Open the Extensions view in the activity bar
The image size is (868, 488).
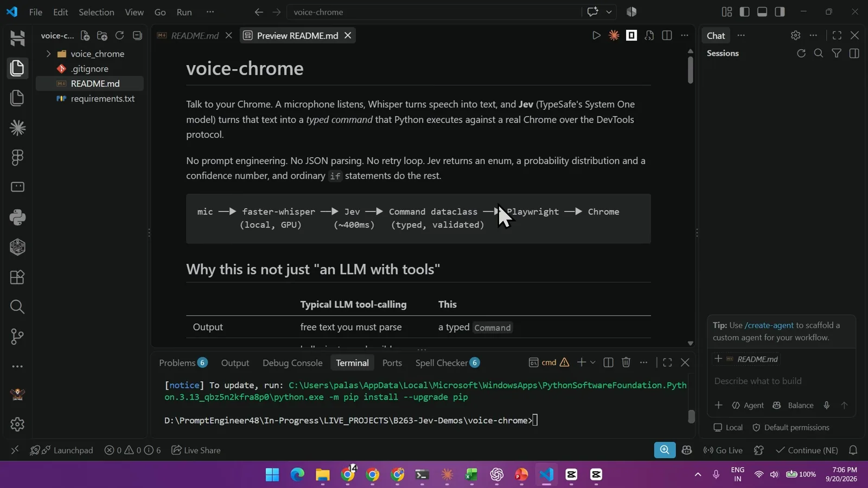(x=17, y=277)
